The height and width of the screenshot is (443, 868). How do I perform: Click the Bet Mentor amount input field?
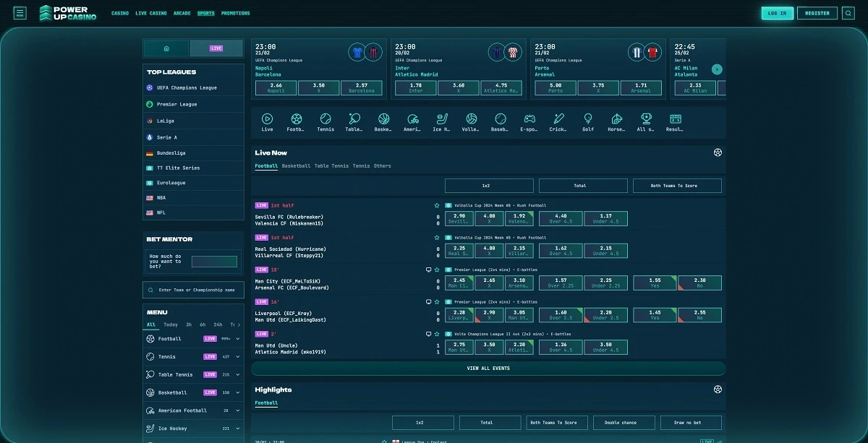[x=214, y=262]
